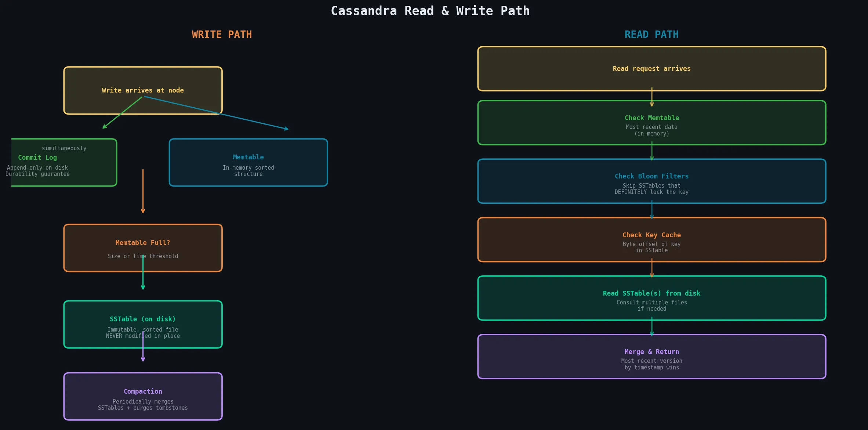This screenshot has height=430, width=868.
Task: Click 'Immutable, sorted file' description
Action: (143, 330)
